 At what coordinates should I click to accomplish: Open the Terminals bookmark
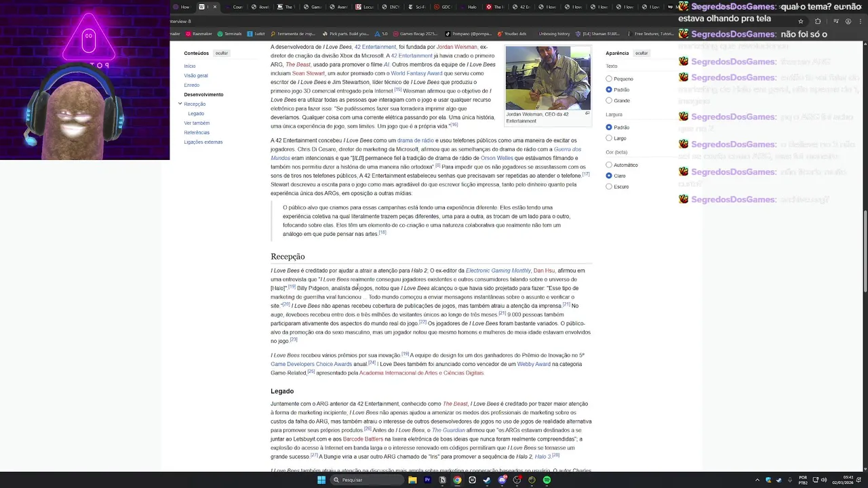point(230,33)
